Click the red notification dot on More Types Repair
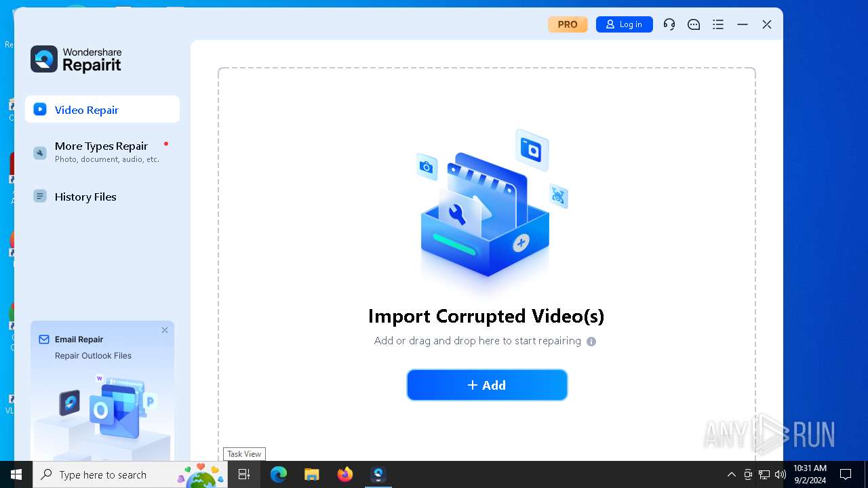The image size is (868, 488). click(165, 144)
